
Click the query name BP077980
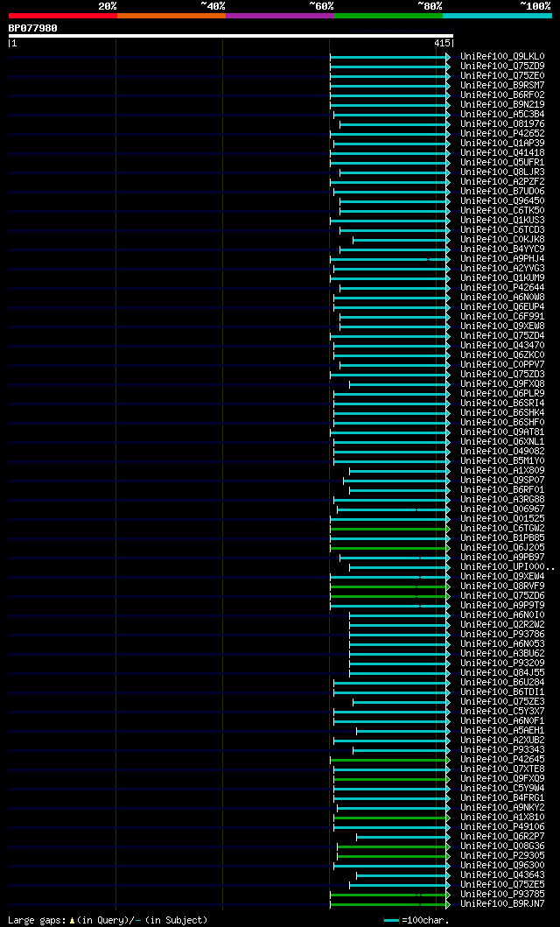[32, 28]
